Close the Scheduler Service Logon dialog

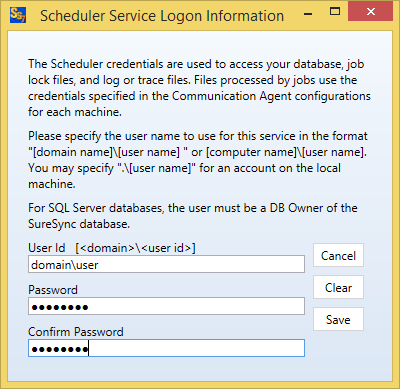point(371,12)
